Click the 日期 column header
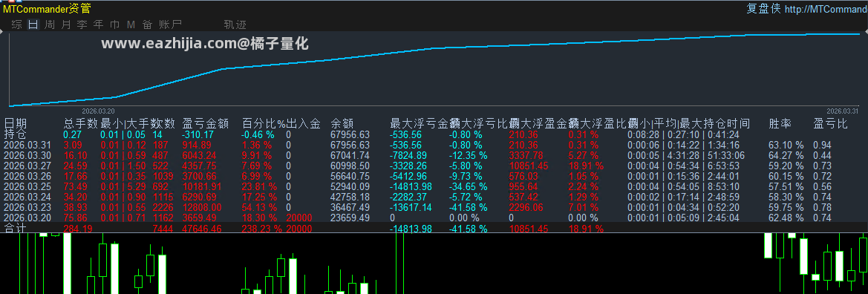This screenshot has width=868, height=294. point(16,123)
